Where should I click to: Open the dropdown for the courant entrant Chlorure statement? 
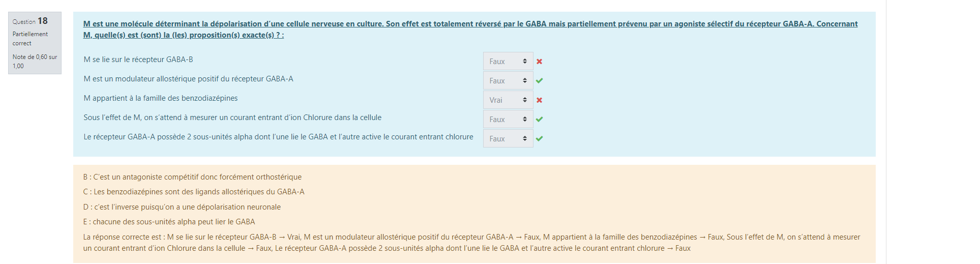[508, 120]
